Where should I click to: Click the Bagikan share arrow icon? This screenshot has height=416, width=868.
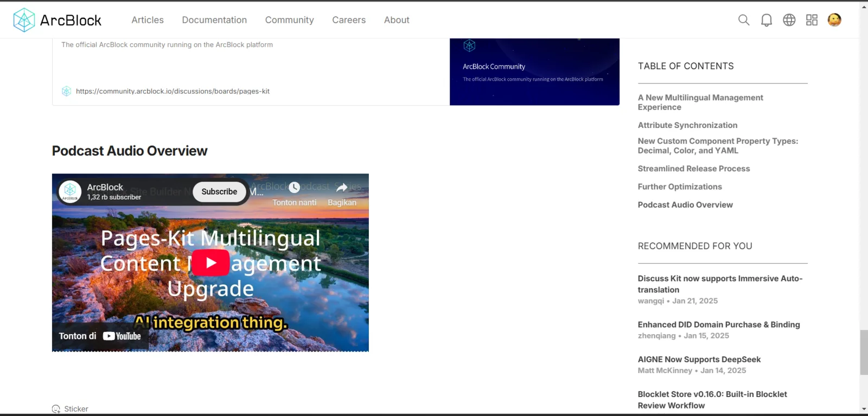[342, 188]
